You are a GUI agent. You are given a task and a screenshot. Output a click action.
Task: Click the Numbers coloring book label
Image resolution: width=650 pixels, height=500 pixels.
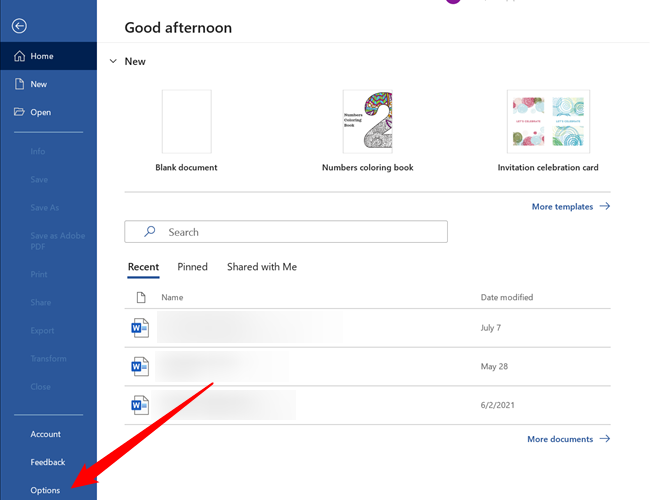[x=367, y=167]
